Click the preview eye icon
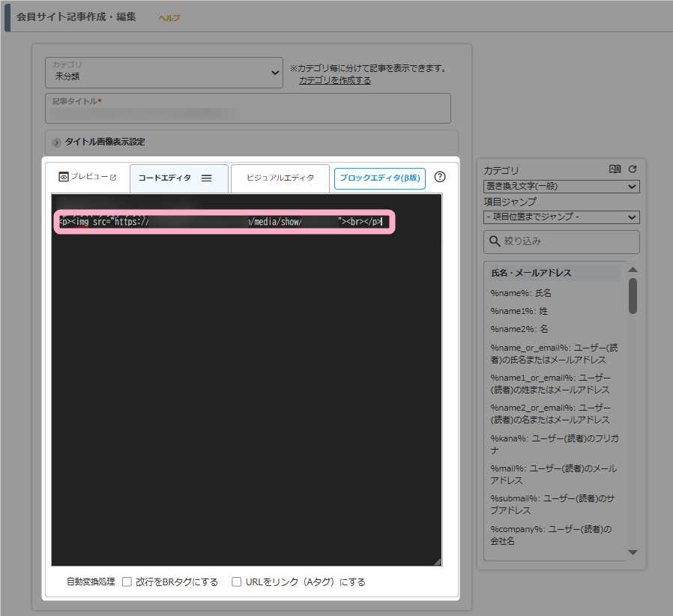The image size is (673, 616). [x=64, y=177]
